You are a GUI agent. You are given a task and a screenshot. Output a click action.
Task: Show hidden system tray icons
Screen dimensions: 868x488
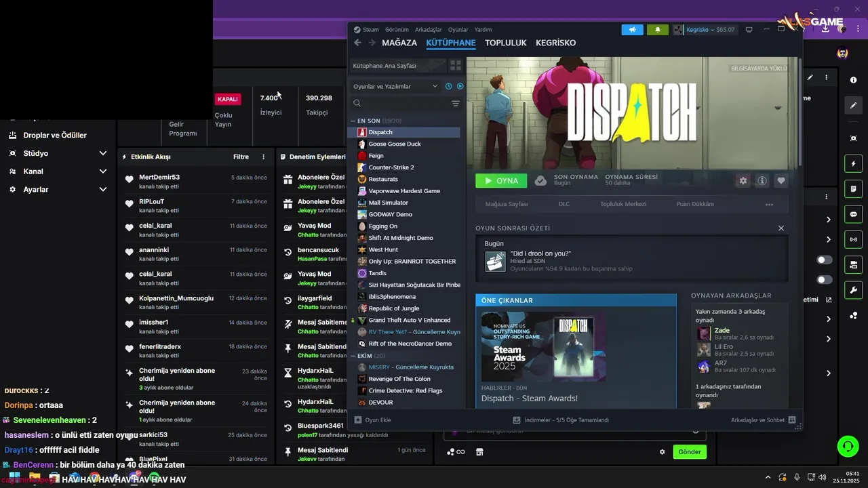tap(768, 477)
